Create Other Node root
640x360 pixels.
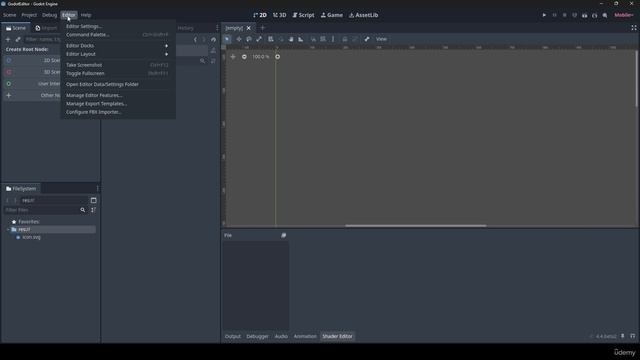click(x=33, y=95)
